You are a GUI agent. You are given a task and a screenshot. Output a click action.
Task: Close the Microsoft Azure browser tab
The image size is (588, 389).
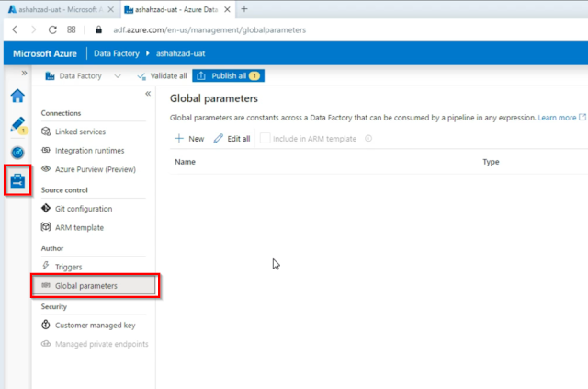pyautogui.click(x=110, y=10)
